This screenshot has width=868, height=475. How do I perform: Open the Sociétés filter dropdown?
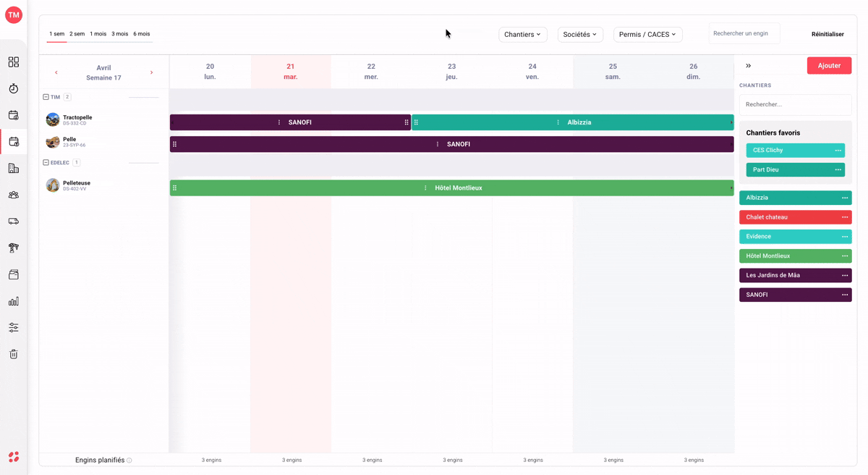(580, 34)
